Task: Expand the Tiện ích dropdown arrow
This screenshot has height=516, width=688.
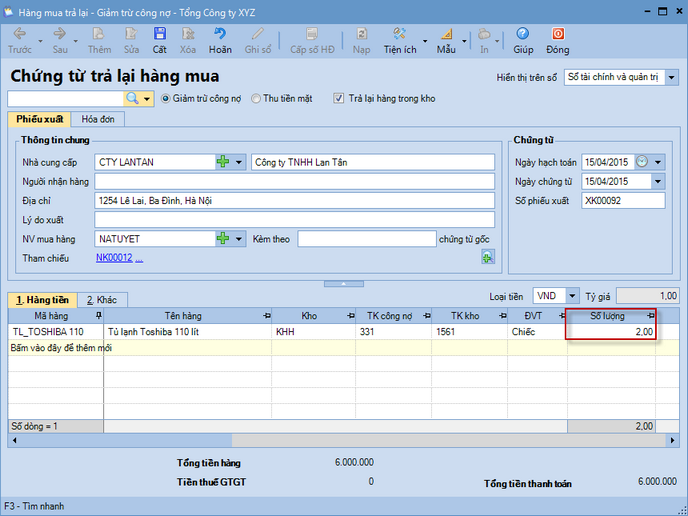Action: click(x=425, y=41)
